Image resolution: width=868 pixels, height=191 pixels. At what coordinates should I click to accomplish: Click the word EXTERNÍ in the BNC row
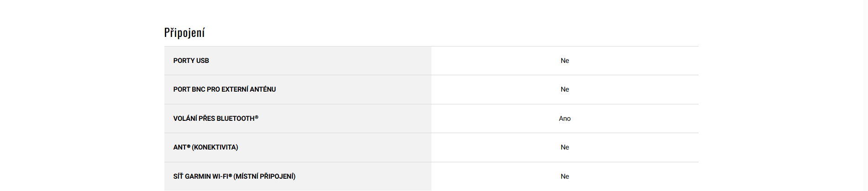pos(235,89)
